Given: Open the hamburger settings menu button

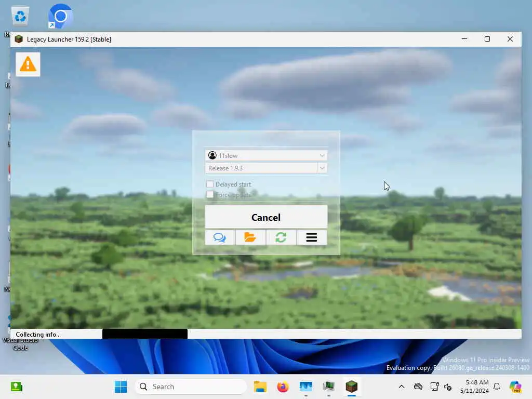Looking at the screenshot, I should (x=312, y=237).
